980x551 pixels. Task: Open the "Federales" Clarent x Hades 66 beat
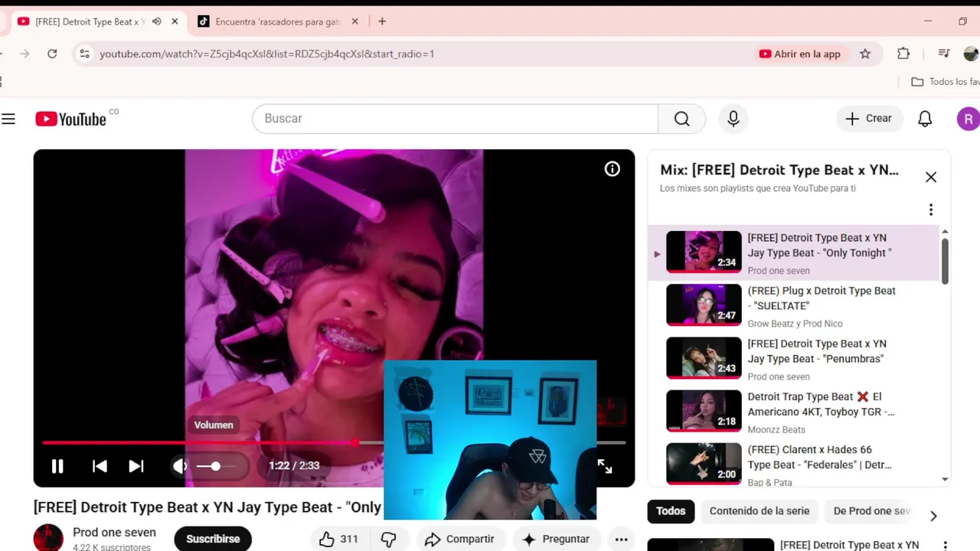point(794,465)
